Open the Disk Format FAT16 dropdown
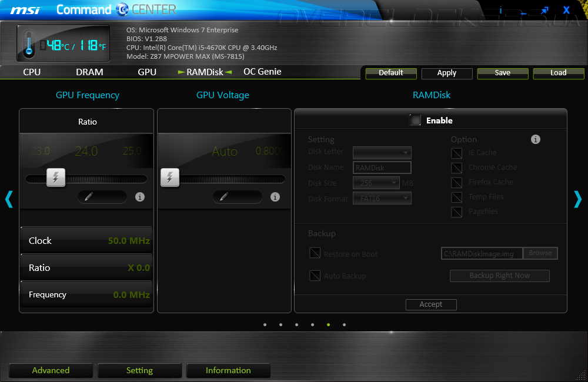Screen dimensions: 588x382 tap(382, 198)
